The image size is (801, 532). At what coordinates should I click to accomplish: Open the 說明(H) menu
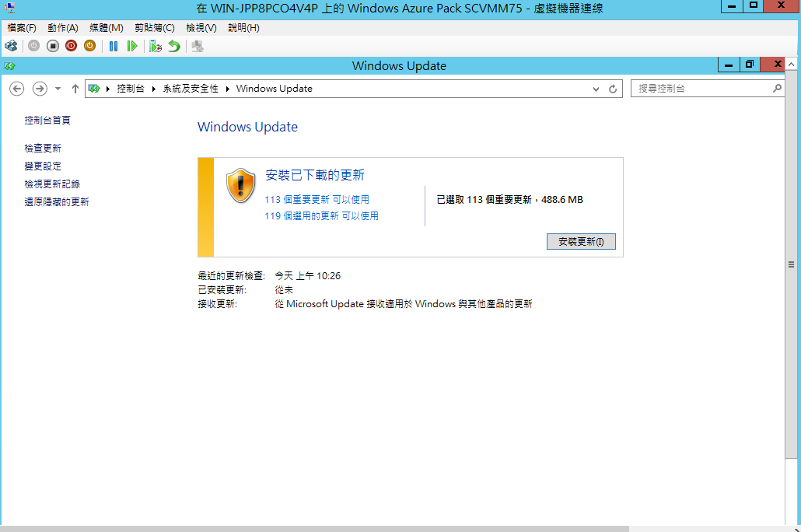click(x=243, y=27)
